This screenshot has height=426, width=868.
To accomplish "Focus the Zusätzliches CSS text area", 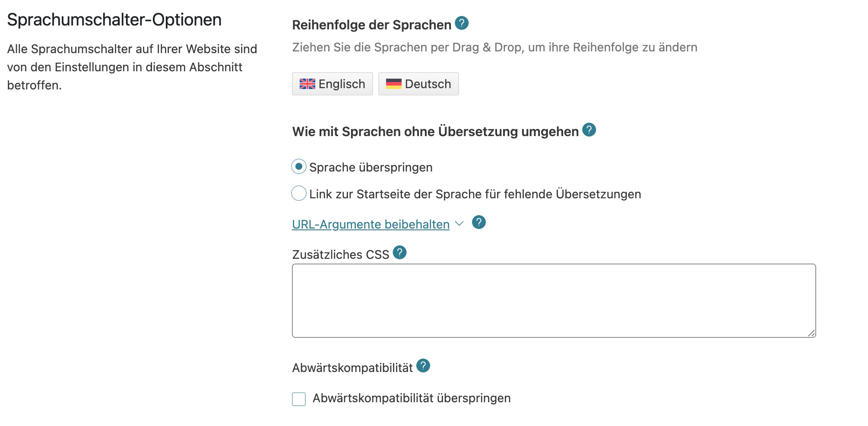I will coord(554,300).
